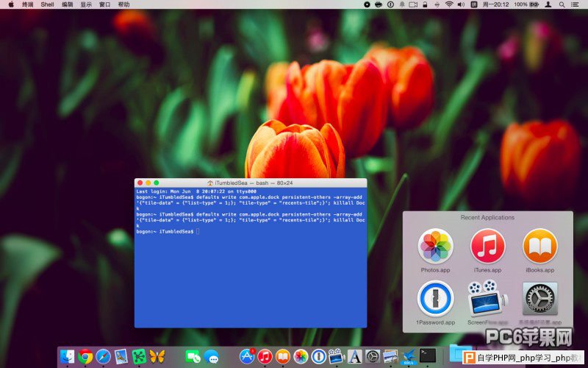
Task: Open iBooks.app in Recent Applications
Action: (540, 247)
